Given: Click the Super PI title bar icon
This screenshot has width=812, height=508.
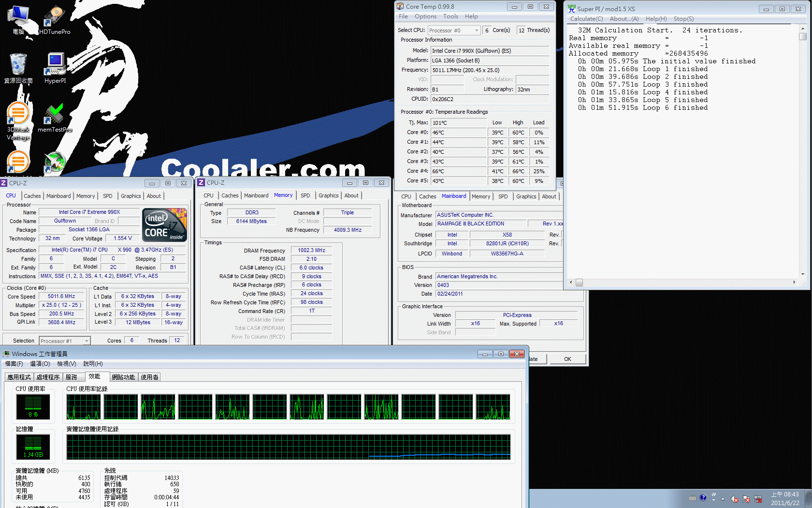Looking at the screenshot, I should point(572,9).
